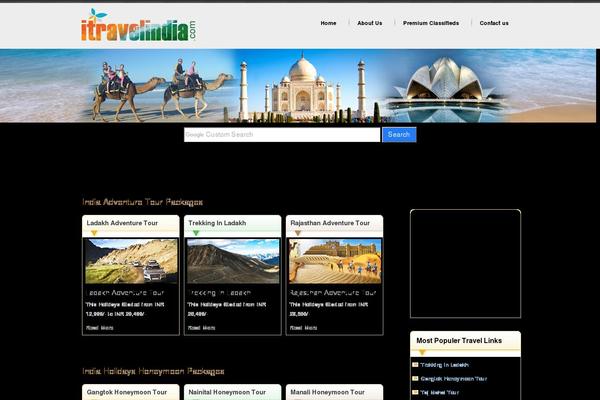Click the Most Populer Travel Links heading
This screenshot has width=600, height=400.
(x=459, y=341)
